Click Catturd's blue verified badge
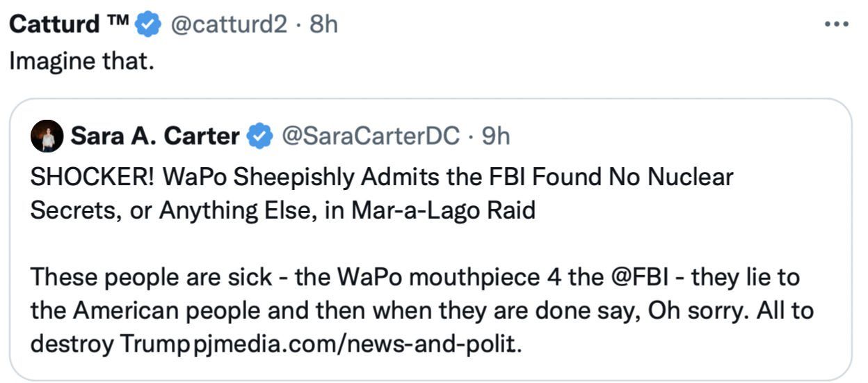The width and height of the screenshot is (868, 383). coord(147,25)
